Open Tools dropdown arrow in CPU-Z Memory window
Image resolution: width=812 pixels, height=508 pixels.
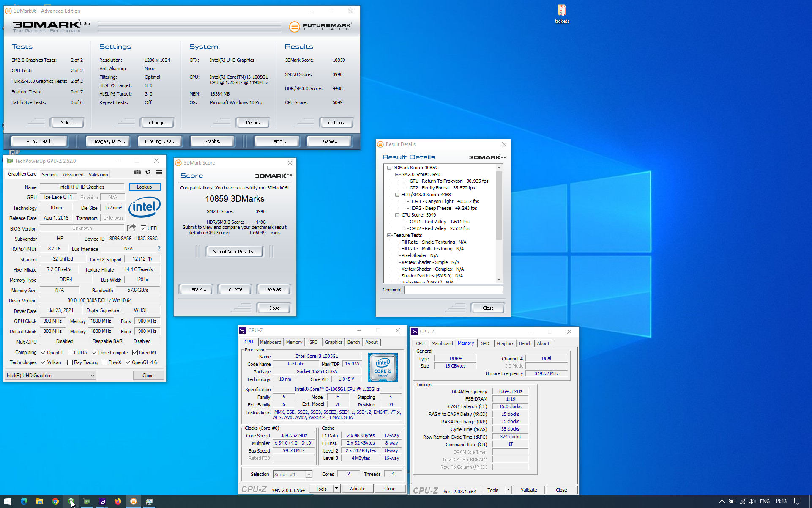(x=508, y=490)
